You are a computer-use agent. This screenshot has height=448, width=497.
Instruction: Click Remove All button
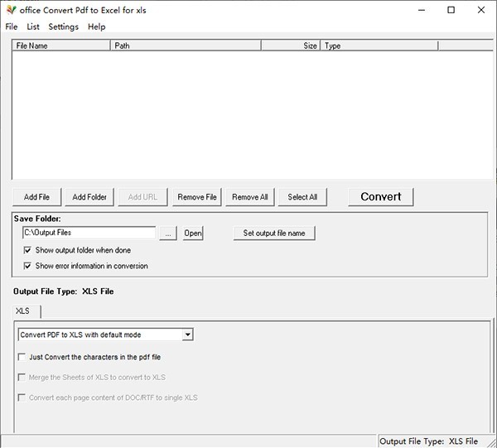(x=250, y=197)
